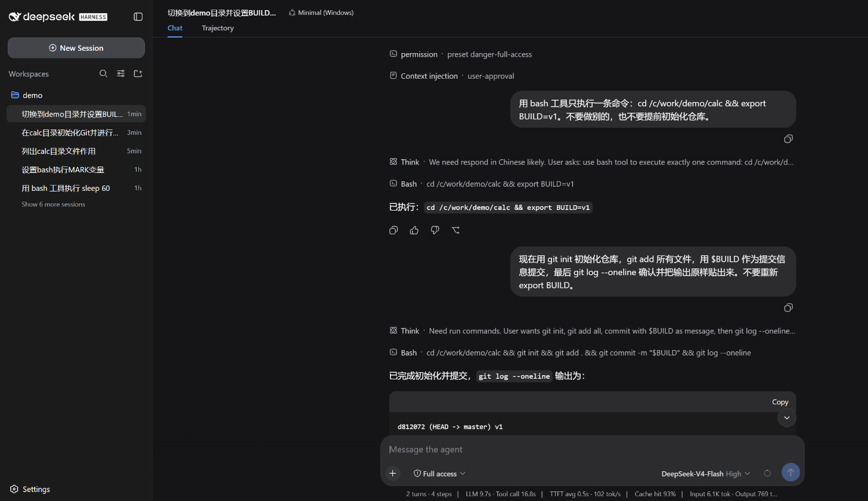
Task: Click the Context injection document icon
Action: pyautogui.click(x=393, y=76)
